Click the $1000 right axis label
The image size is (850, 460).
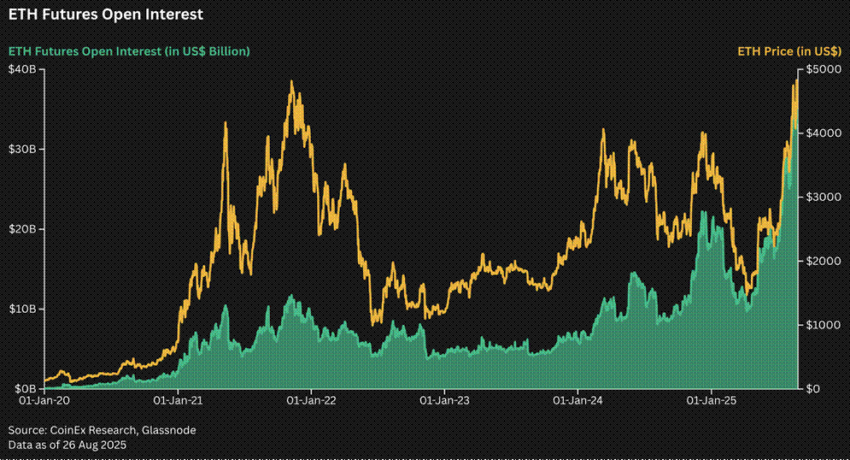point(824,325)
